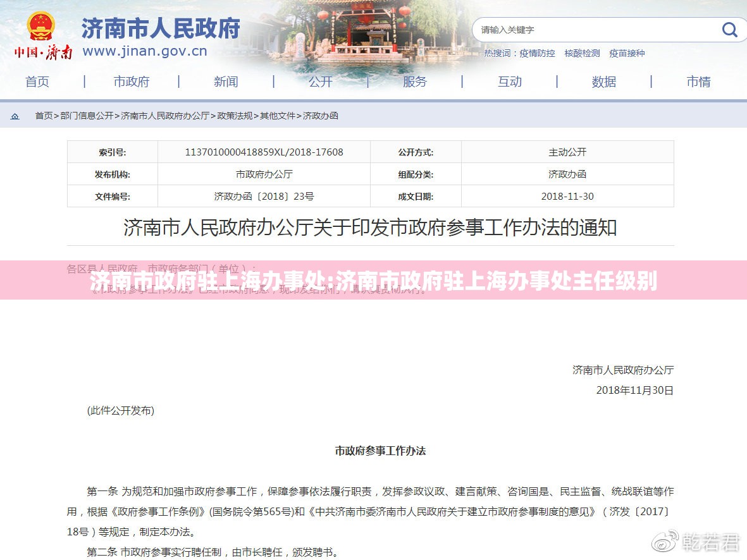747x560 pixels.
Task: Click the document title 济南市人民政府办公厅关于印发市政府参事工作办法的通知
Action: pos(370,228)
